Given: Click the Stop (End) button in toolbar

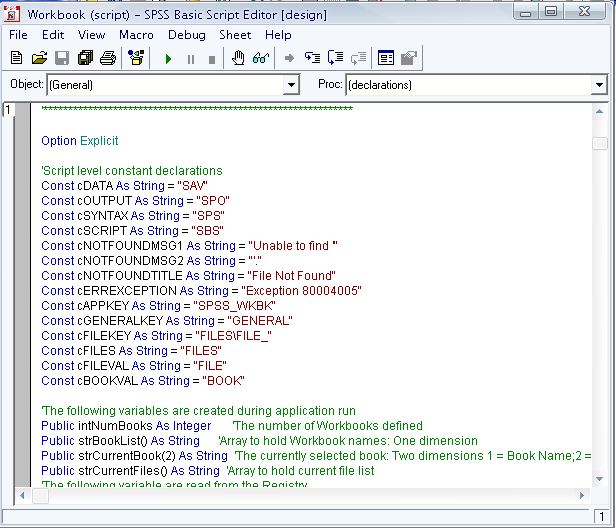Looking at the screenshot, I should coord(212,59).
